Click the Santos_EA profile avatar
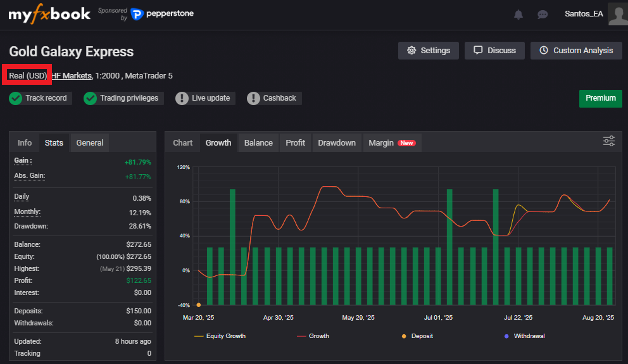 (617, 13)
